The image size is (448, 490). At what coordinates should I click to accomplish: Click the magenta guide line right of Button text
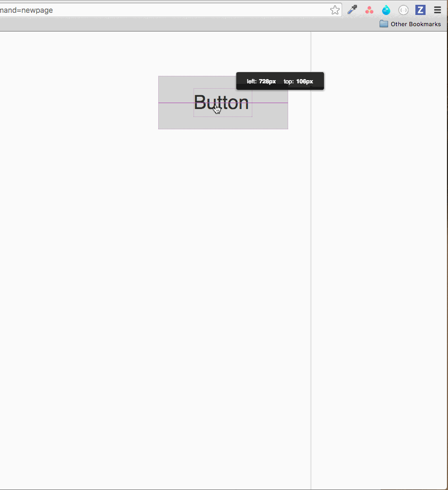[270, 103]
